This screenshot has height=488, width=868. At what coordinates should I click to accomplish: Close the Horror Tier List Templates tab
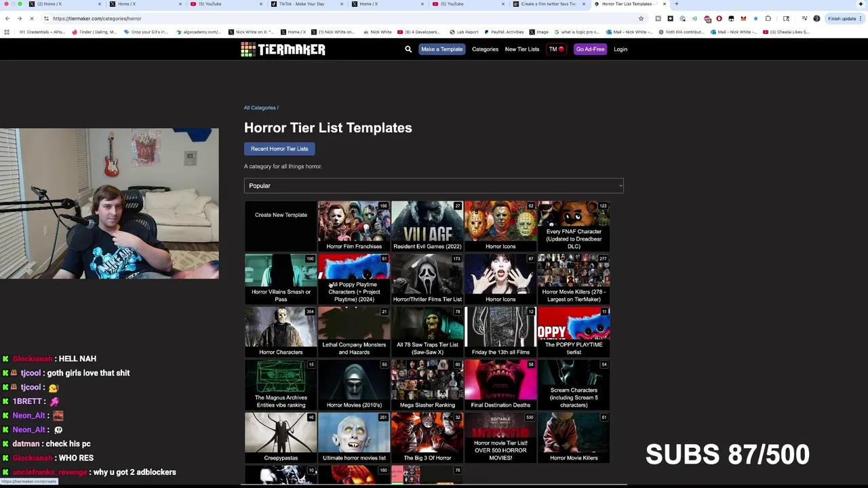point(665,4)
